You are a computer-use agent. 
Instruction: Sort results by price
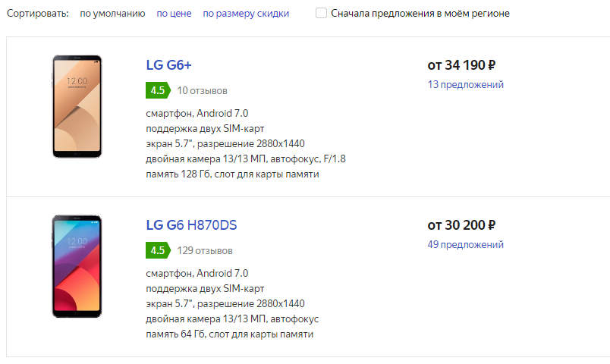[174, 14]
